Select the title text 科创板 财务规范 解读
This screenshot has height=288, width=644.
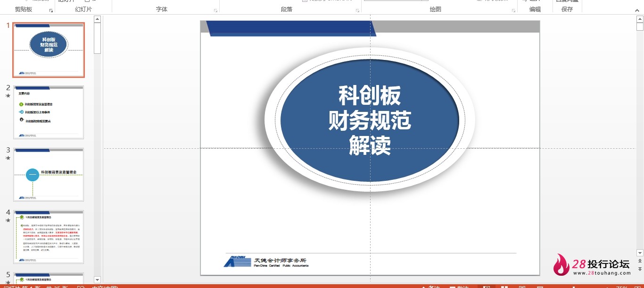(370, 120)
